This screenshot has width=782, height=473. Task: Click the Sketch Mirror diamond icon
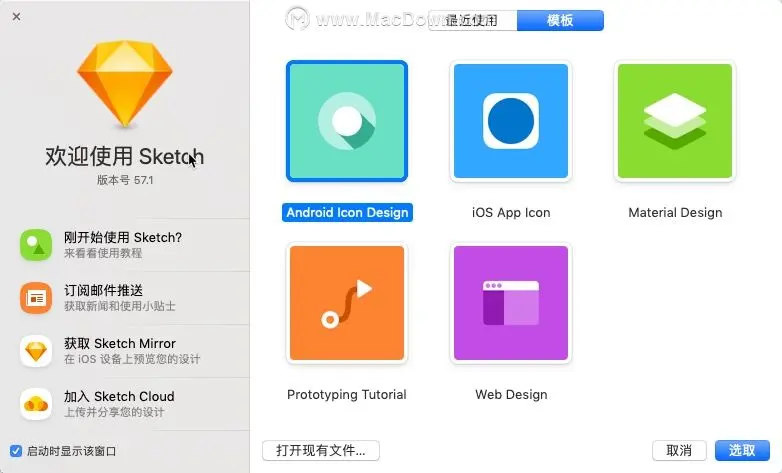pyautogui.click(x=36, y=351)
